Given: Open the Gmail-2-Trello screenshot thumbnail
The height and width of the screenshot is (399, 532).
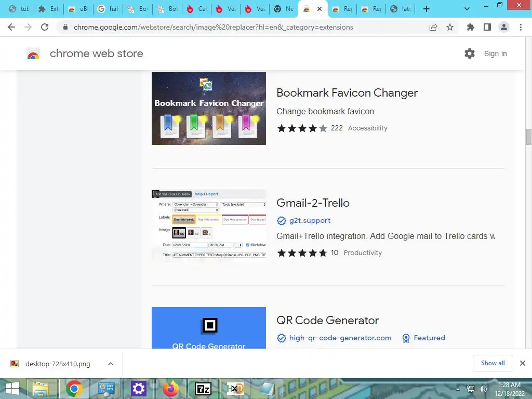Looking at the screenshot, I should 209,226.
